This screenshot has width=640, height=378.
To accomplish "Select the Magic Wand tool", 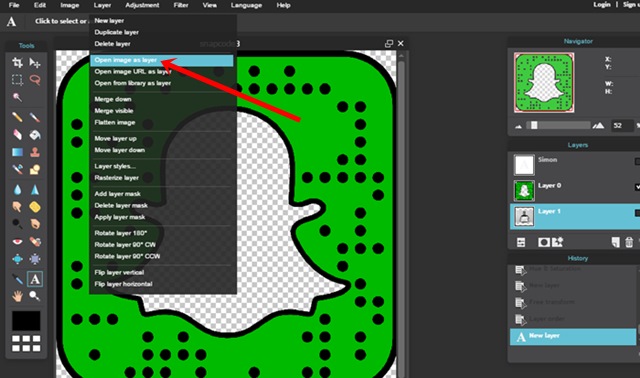I will click(17, 97).
